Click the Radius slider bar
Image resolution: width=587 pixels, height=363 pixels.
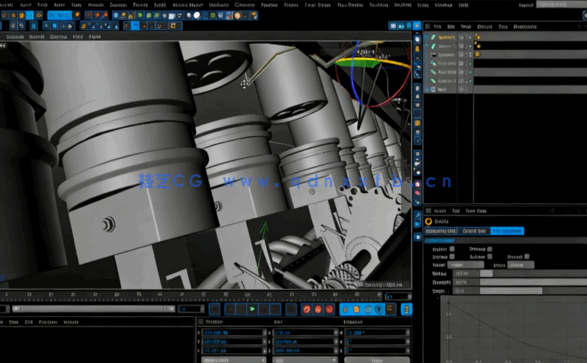(533, 274)
